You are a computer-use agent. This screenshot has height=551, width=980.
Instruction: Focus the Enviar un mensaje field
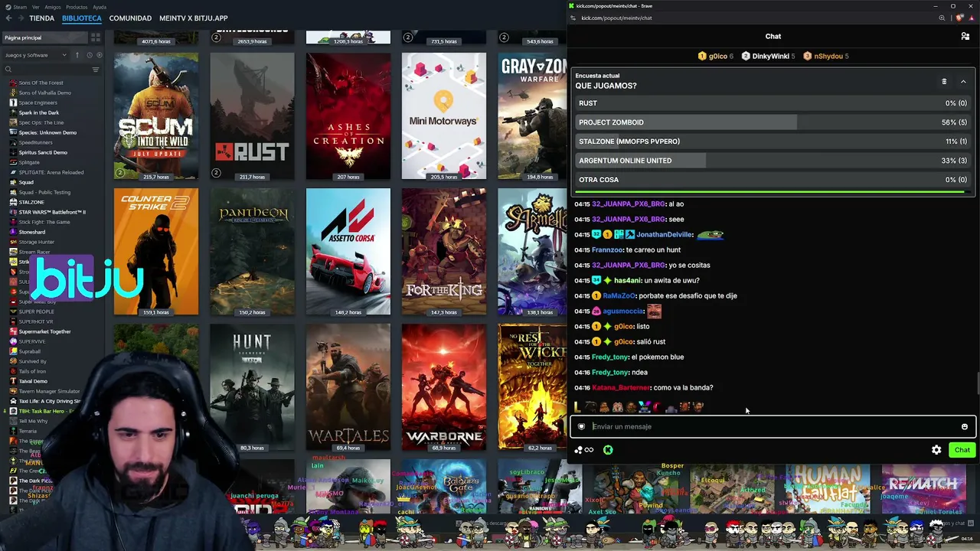tap(772, 427)
